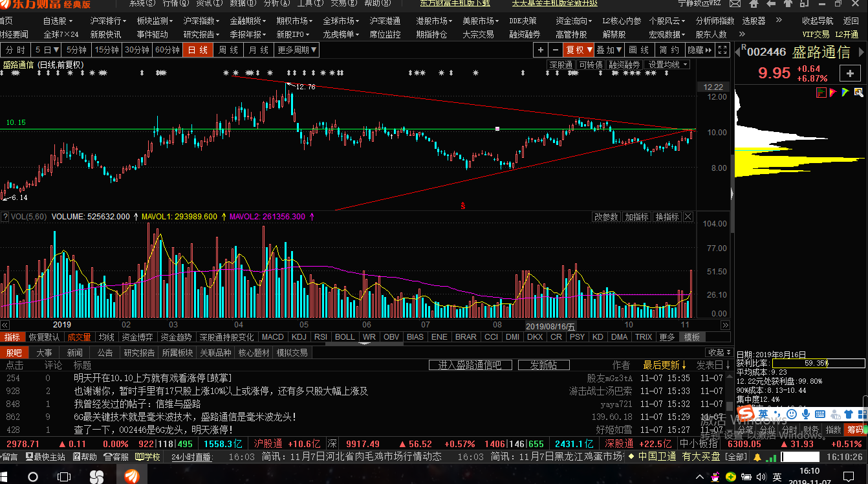Open the chip distribution bar icon
868x484 pixels.
(x=821, y=93)
